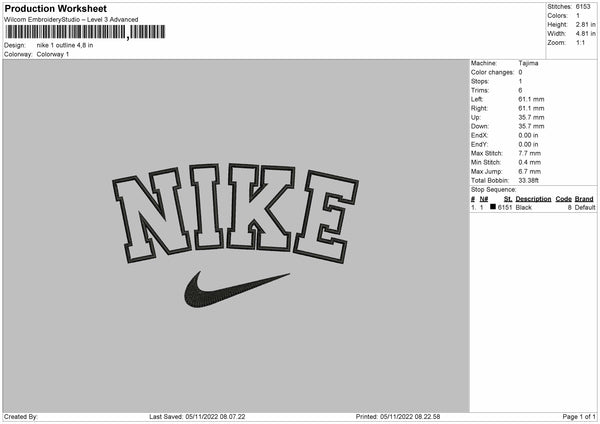
Task: Click the black swoosh embroidery design
Action: coord(237,290)
